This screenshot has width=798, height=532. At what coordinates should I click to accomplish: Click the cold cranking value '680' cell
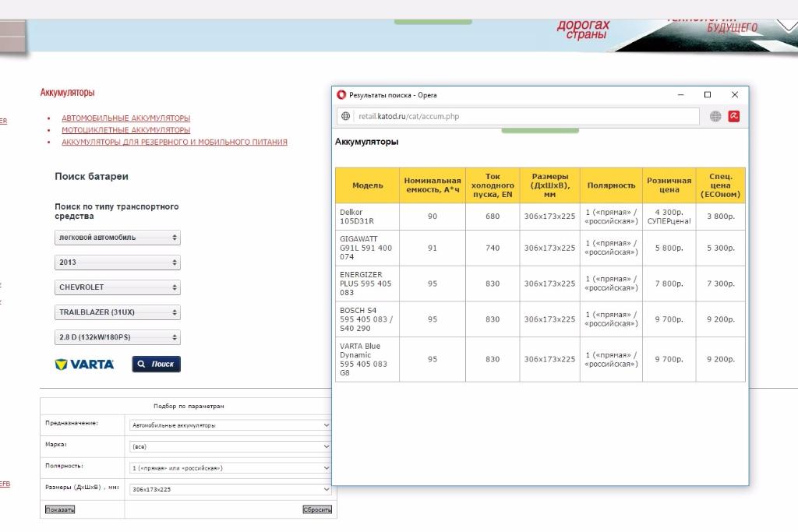(x=493, y=217)
